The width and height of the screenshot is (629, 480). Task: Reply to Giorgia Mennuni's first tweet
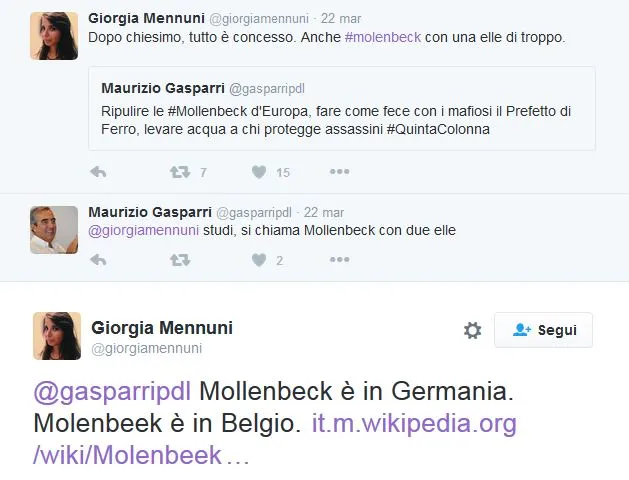coord(98,172)
